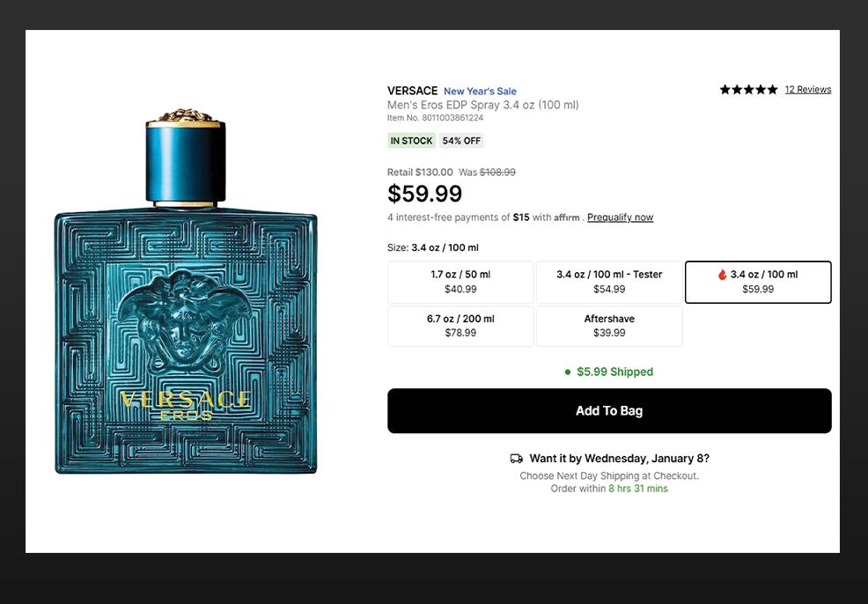Viewport: 868px width, 604px height.
Task: Click the IN STOCK badge
Action: (411, 141)
